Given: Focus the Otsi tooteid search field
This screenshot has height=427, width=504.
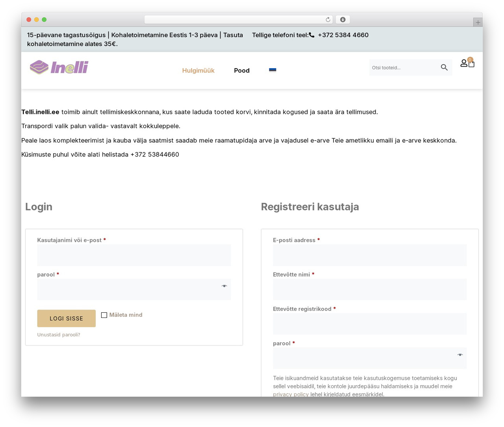Looking at the screenshot, I should pos(404,68).
